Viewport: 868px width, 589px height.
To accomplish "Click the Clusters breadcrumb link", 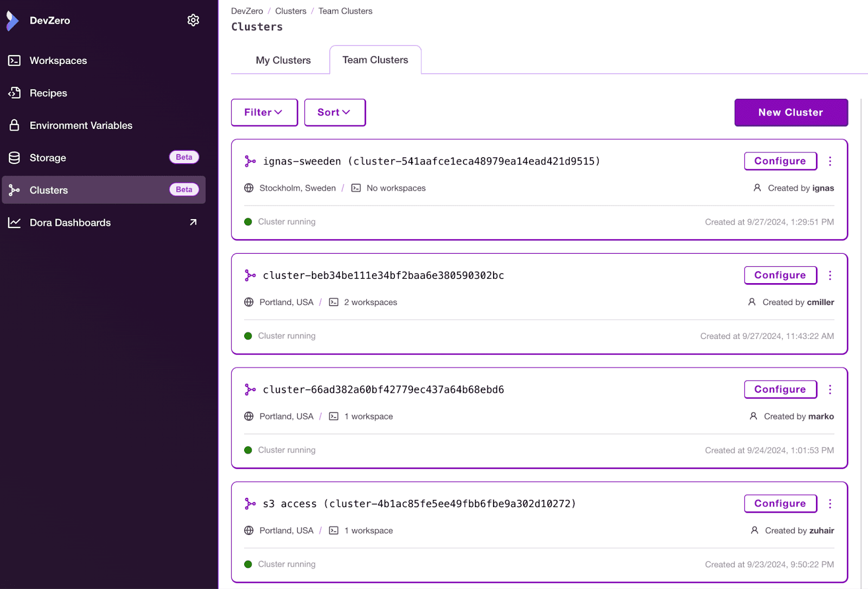I will (x=290, y=11).
